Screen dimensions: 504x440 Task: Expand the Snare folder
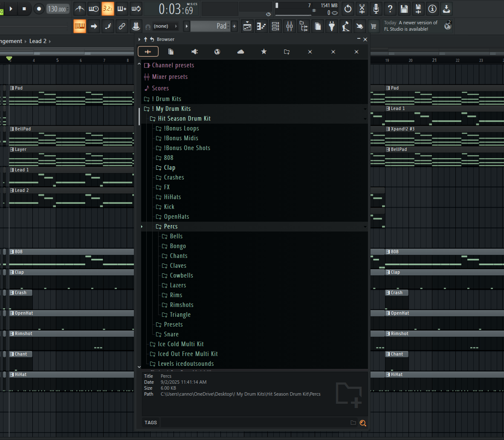point(171,334)
